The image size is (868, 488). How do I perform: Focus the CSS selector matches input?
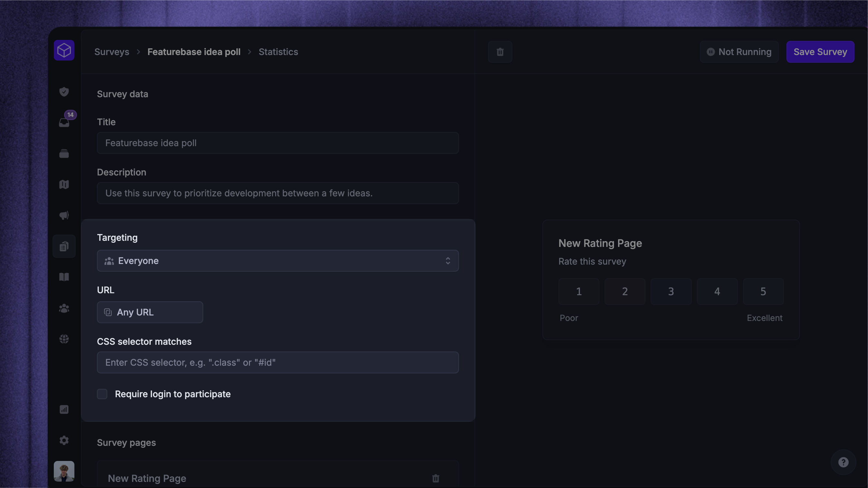[x=278, y=362]
